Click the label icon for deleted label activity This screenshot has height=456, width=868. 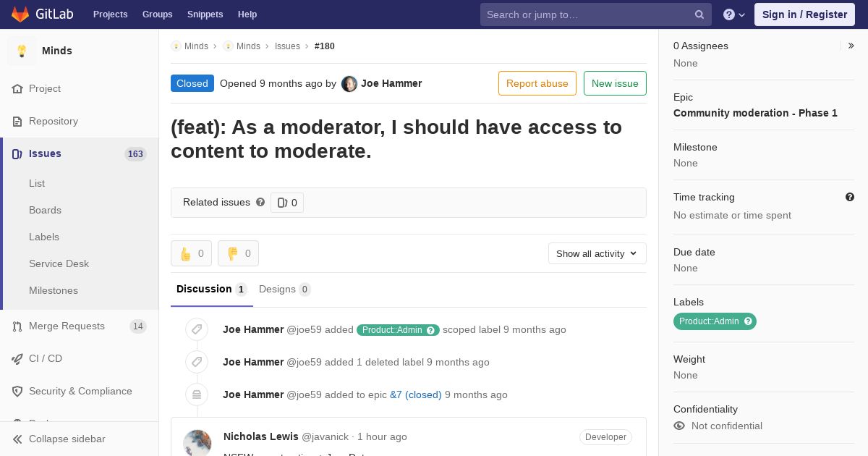pos(197,362)
